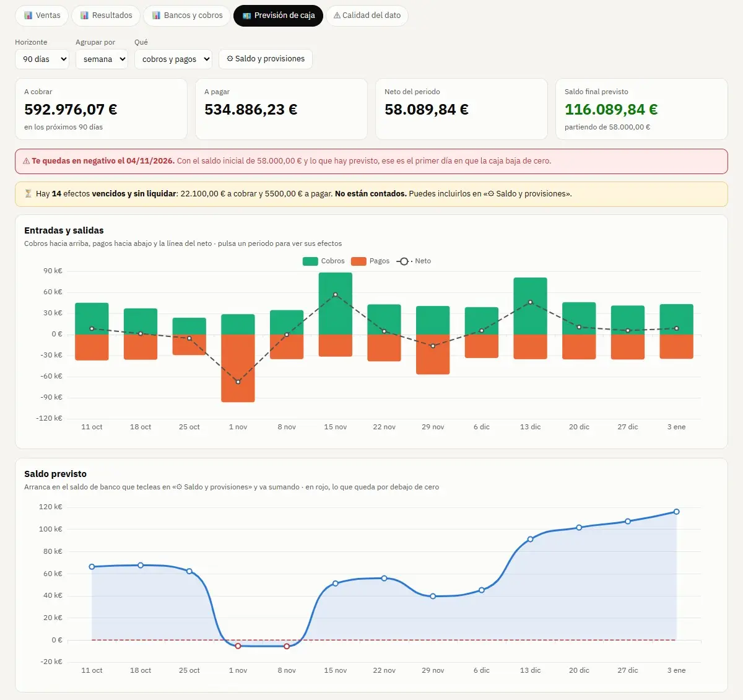Pick the green Cobros bar for 11 oct
The image size is (743, 700).
[x=92, y=318]
